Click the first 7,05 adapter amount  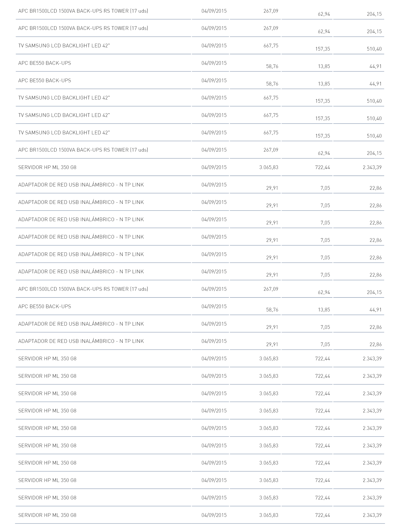325,188
